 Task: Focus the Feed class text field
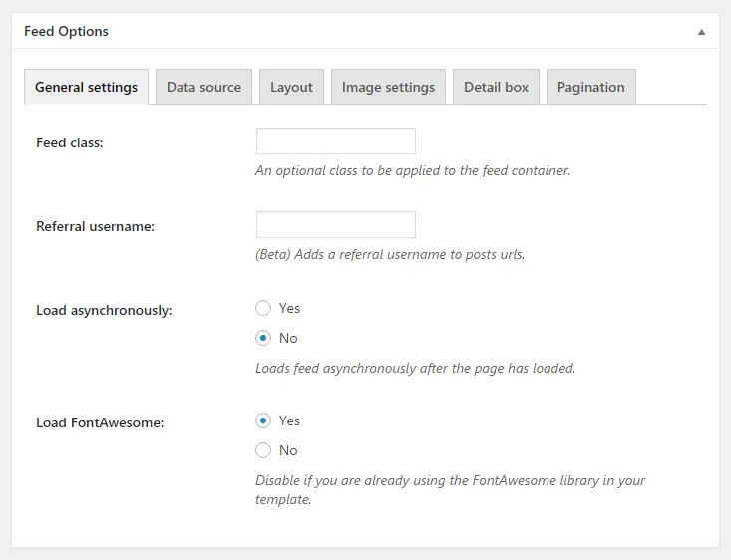336,141
